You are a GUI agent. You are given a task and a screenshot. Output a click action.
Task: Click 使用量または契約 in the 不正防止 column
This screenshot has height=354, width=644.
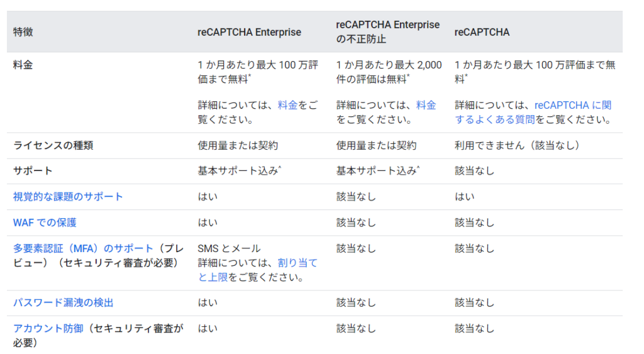[376, 145]
